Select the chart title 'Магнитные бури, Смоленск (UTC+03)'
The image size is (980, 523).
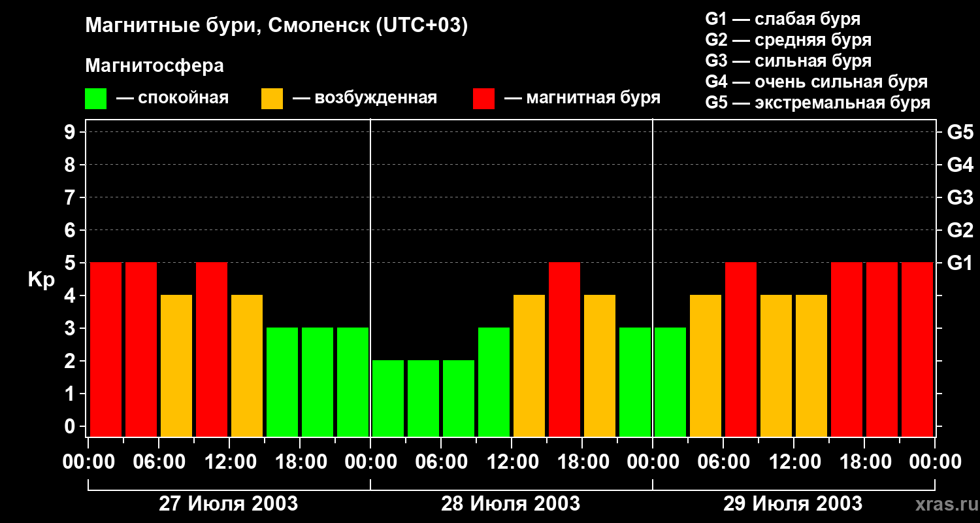(x=276, y=26)
